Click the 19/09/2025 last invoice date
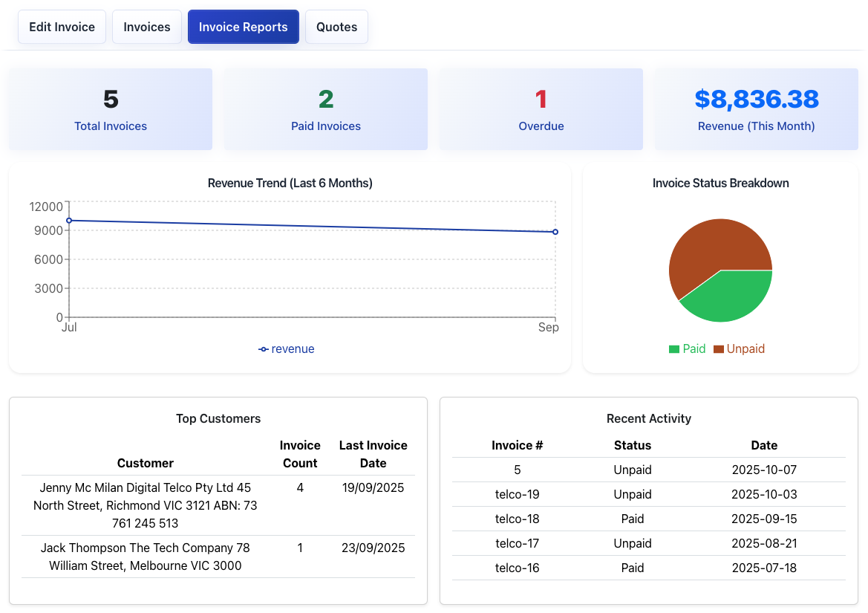Screen dimensions: 868x613 point(373,488)
